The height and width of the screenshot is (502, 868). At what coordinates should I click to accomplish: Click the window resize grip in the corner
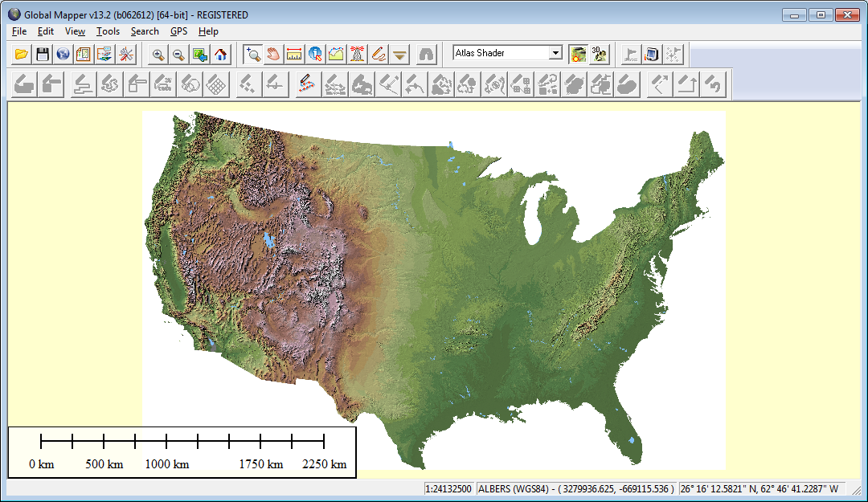[857, 491]
